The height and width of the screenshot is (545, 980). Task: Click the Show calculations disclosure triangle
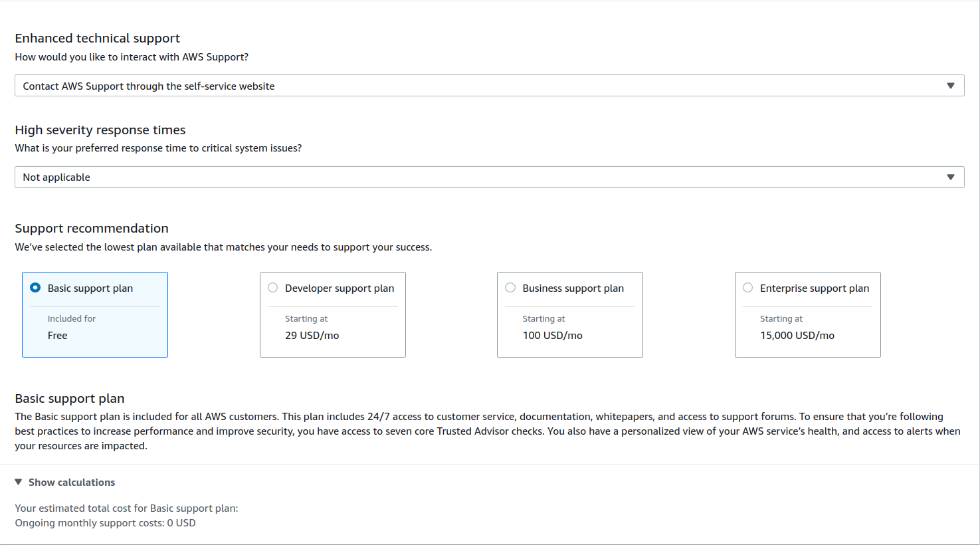point(18,482)
